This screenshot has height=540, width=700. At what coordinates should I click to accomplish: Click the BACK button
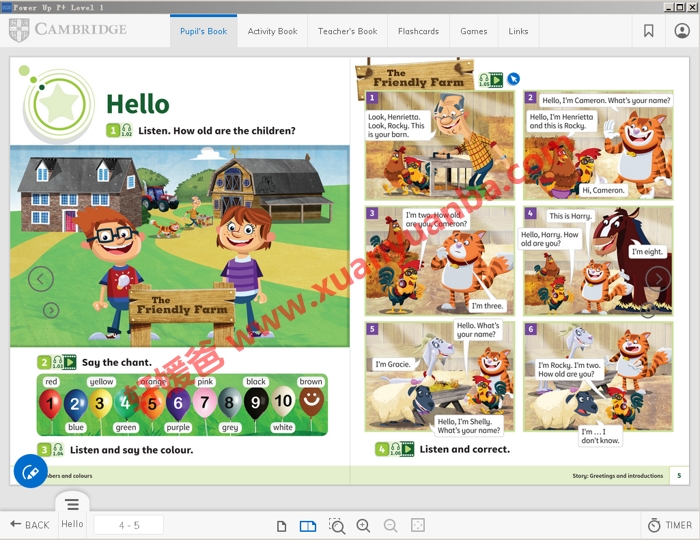click(x=30, y=525)
